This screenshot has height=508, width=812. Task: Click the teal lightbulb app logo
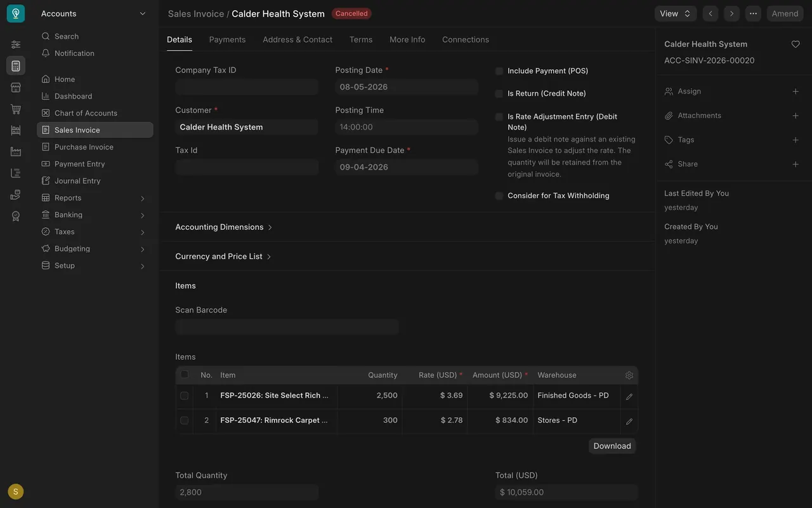coord(16,13)
